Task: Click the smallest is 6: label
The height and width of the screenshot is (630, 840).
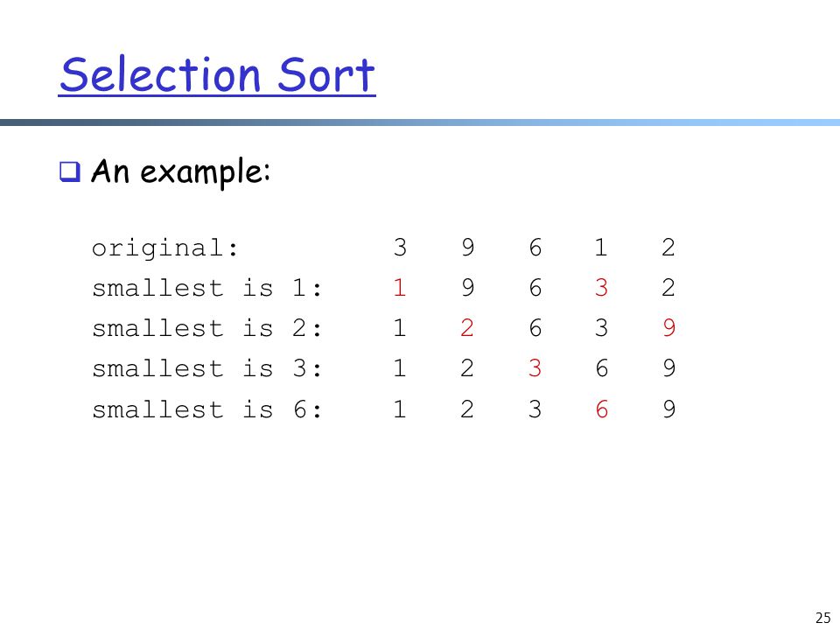Action: click(x=207, y=409)
